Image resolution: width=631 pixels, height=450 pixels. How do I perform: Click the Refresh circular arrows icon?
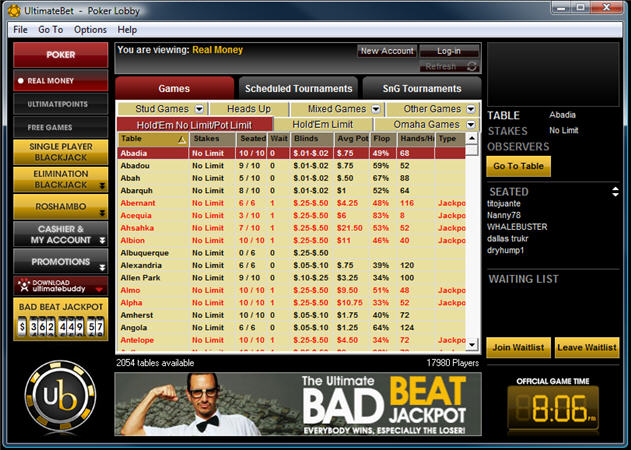click(472, 66)
